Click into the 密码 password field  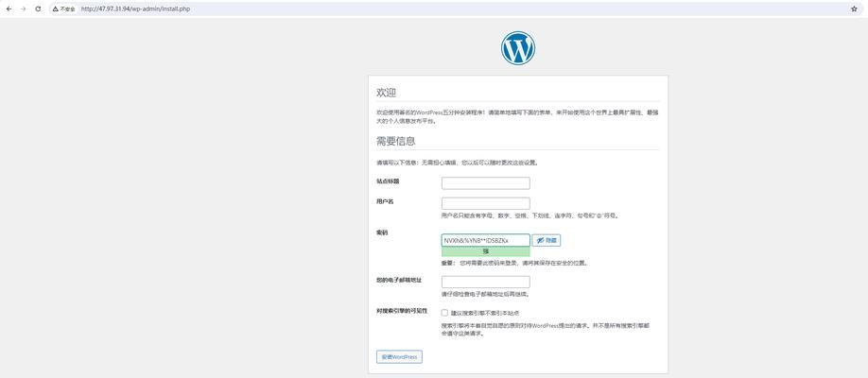pos(485,240)
